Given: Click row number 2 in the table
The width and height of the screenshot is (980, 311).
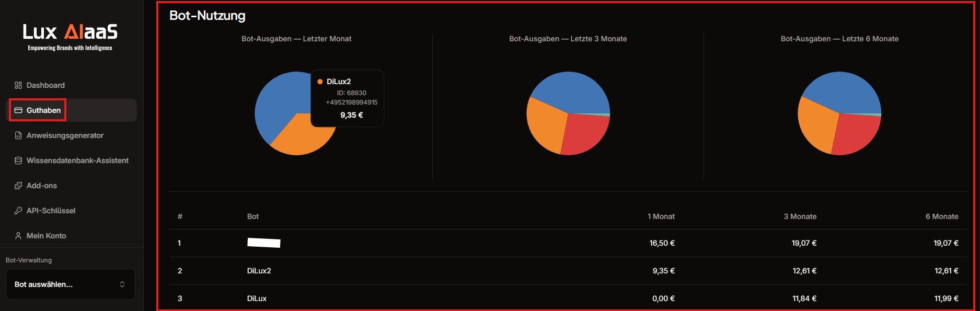Looking at the screenshot, I should (180, 271).
